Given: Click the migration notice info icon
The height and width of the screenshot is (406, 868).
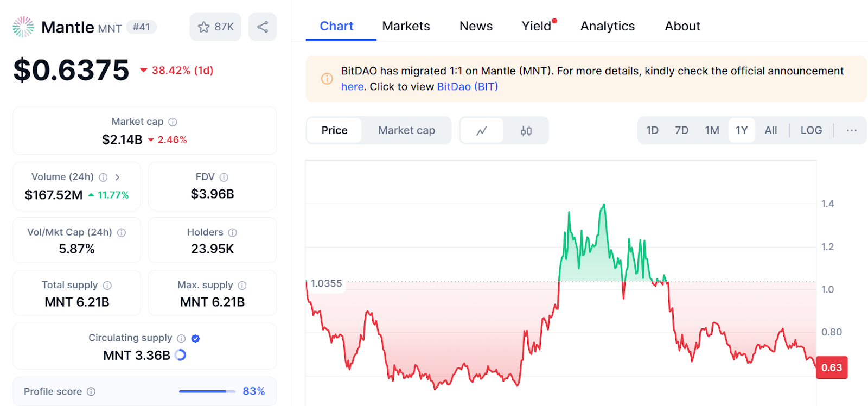Looking at the screenshot, I should [x=327, y=79].
